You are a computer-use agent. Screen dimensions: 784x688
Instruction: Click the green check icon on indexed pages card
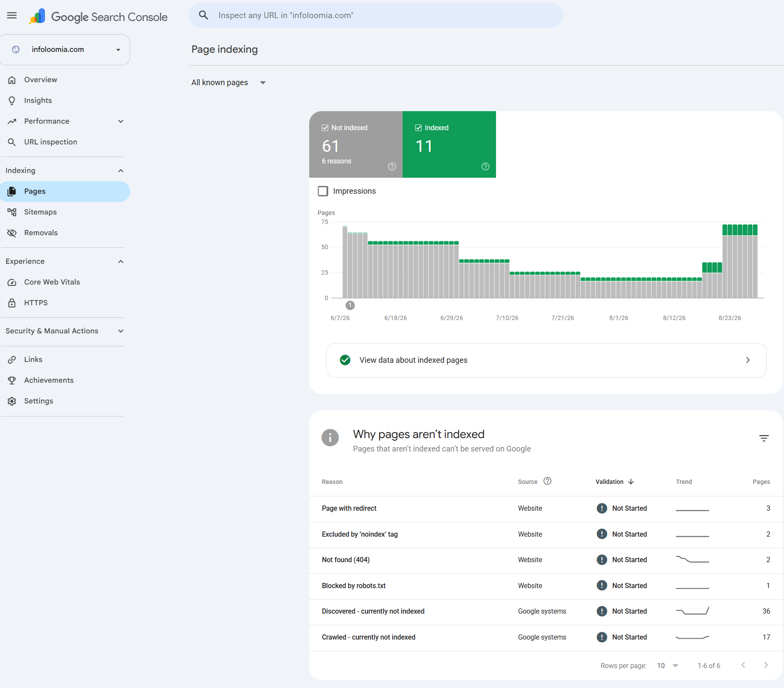tap(345, 360)
